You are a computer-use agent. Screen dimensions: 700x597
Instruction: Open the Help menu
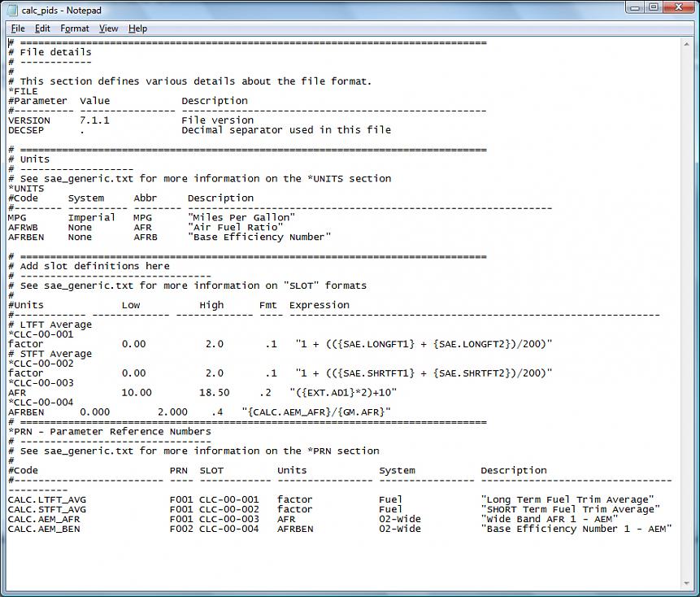[137, 28]
